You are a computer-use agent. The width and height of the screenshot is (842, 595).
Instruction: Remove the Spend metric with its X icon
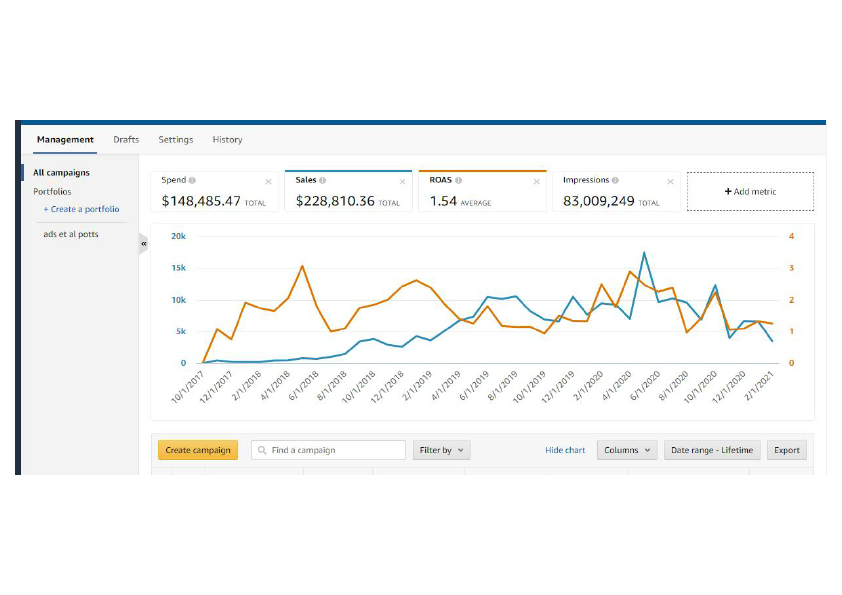point(271,180)
